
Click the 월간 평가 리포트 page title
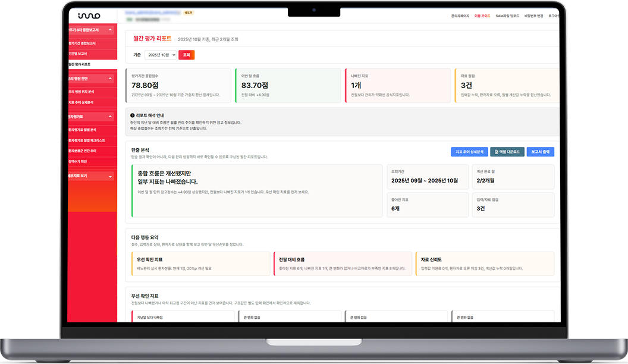point(152,39)
